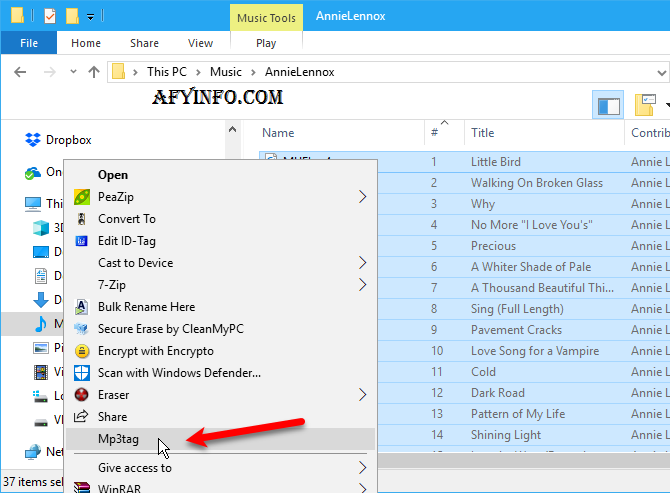670x493 pixels.
Task: Select the Love Song for a Vampire row
Action: (523, 351)
